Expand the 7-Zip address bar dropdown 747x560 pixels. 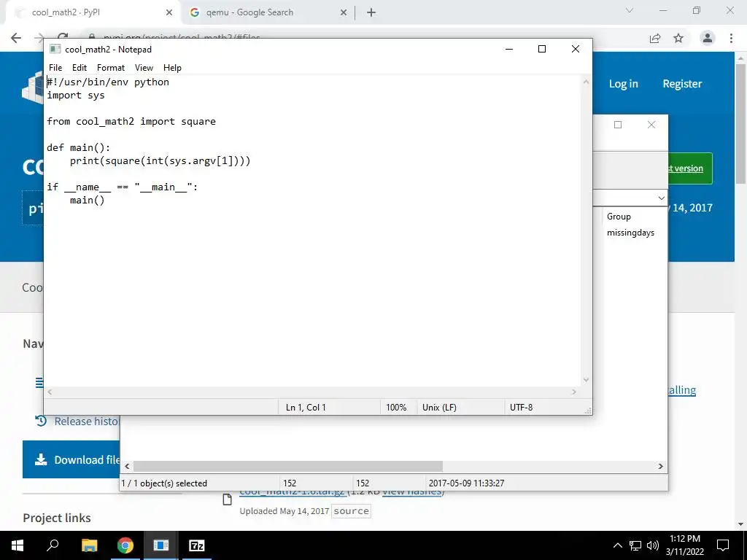click(x=661, y=198)
